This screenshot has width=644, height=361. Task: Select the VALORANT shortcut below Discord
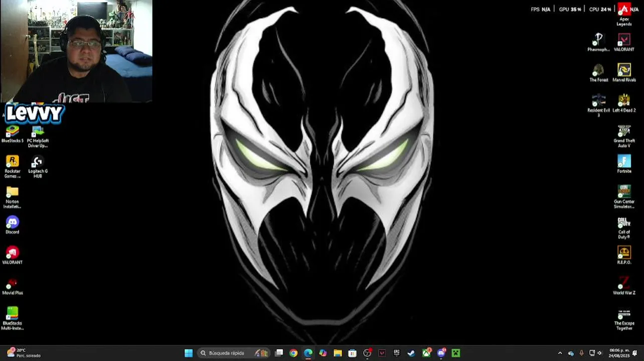click(x=12, y=255)
